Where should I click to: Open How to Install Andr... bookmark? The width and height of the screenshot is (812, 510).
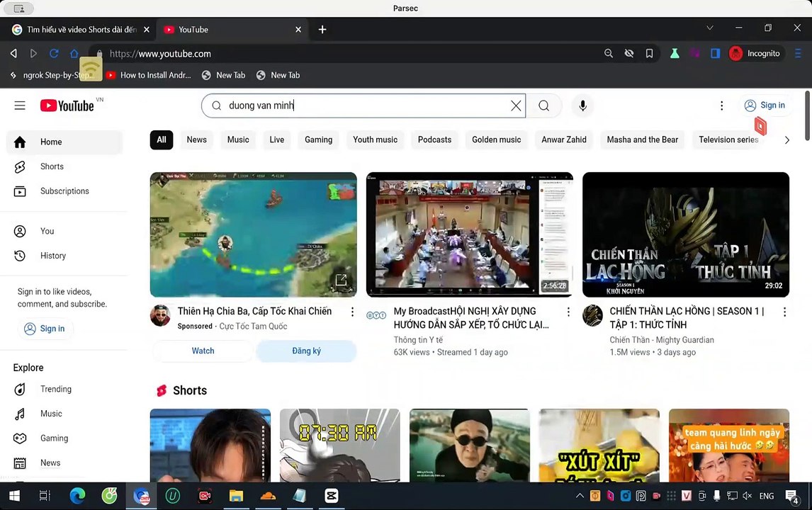(149, 75)
